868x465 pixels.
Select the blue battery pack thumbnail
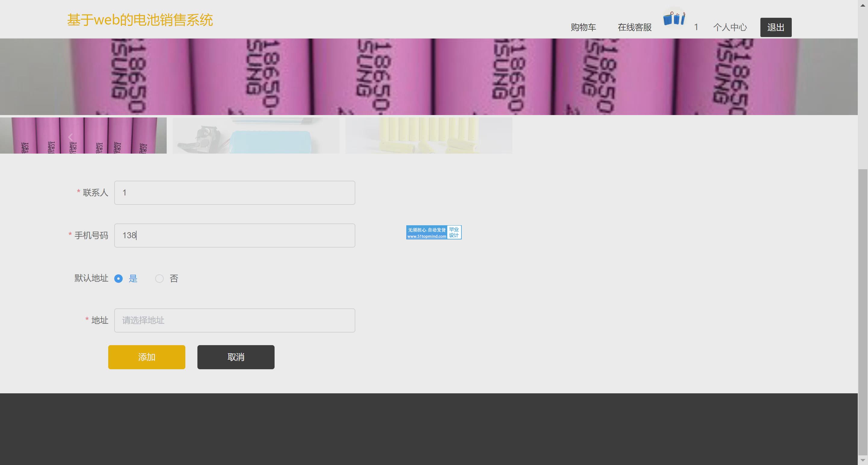tap(256, 135)
